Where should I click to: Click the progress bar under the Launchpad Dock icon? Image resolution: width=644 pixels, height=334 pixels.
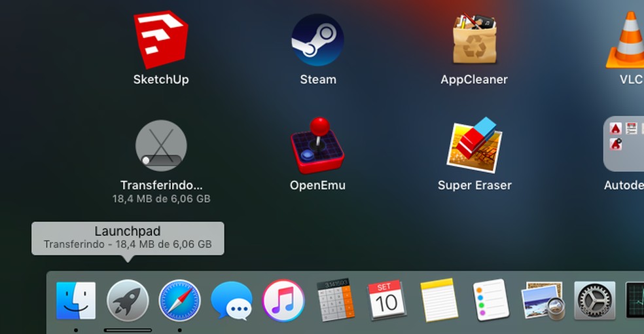point(128,330)
